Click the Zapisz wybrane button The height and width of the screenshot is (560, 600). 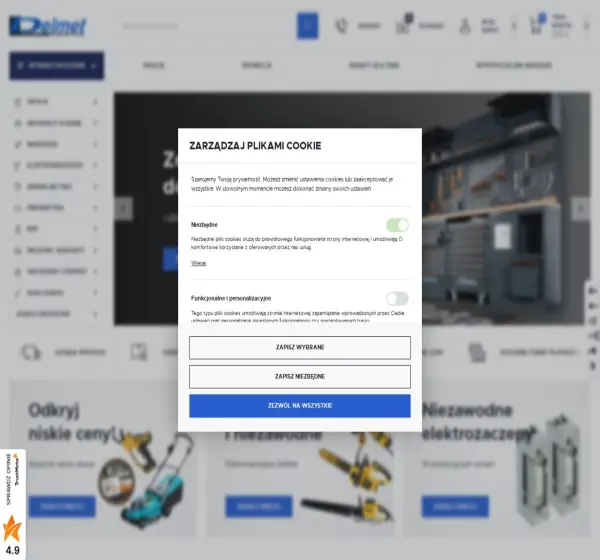coord(300,348)
